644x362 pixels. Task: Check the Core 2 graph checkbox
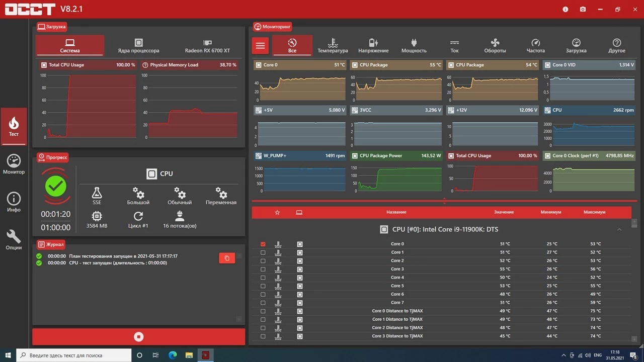[263, 260]
